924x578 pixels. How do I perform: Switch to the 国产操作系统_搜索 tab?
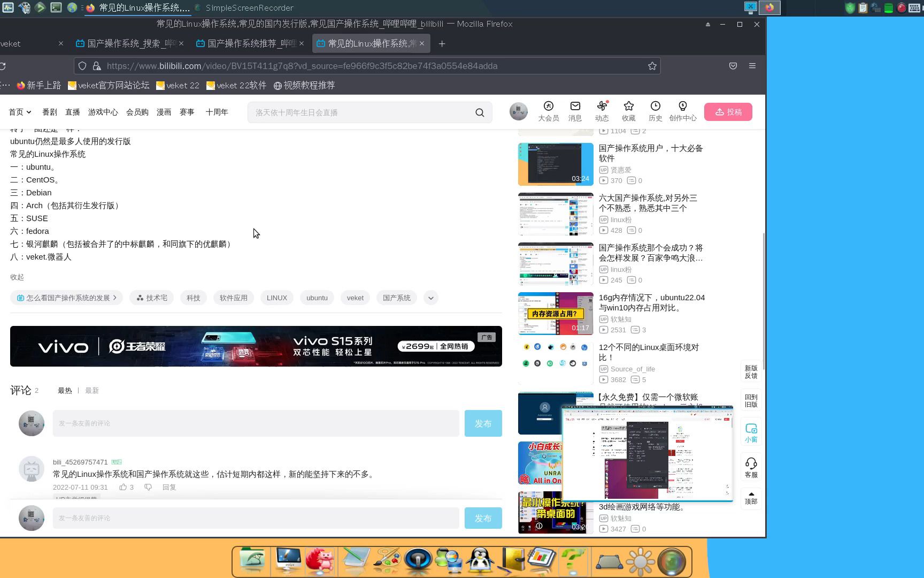(130, 43)
